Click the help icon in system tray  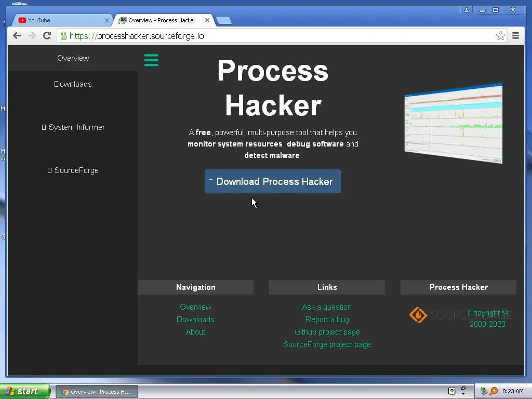(x=451, y=391)
